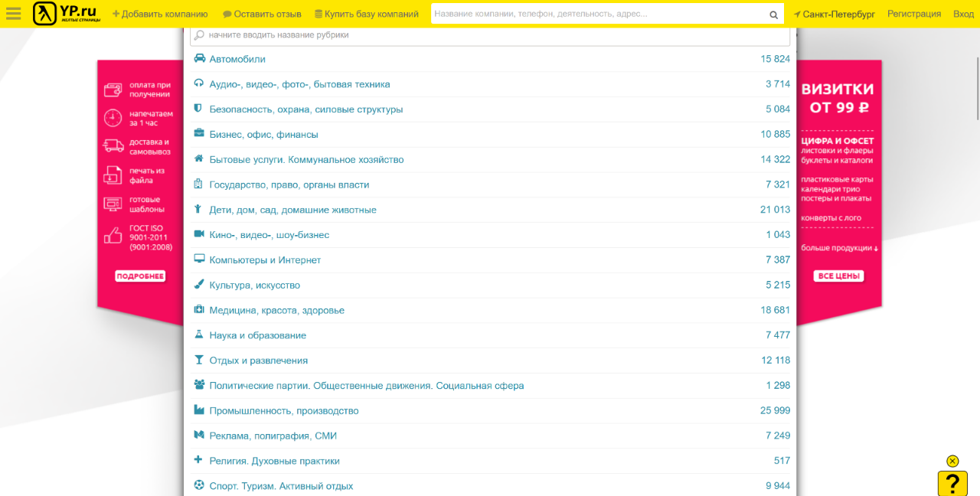Click the factory icon beside Промышленность
Image resolution: width=980 pixels, height=496 pixels.
(199, 410)
